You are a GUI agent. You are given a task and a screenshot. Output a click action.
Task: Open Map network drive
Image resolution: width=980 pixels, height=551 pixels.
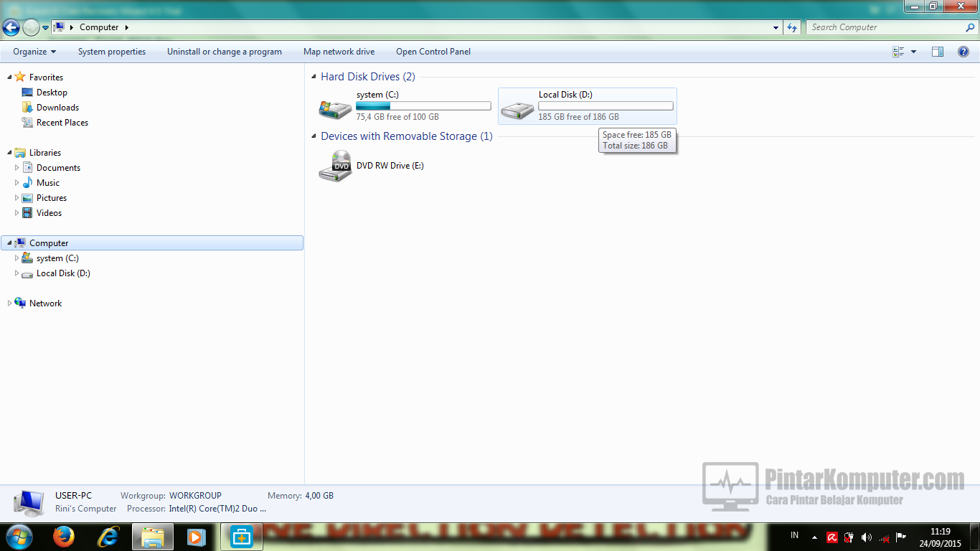point(339,51)
